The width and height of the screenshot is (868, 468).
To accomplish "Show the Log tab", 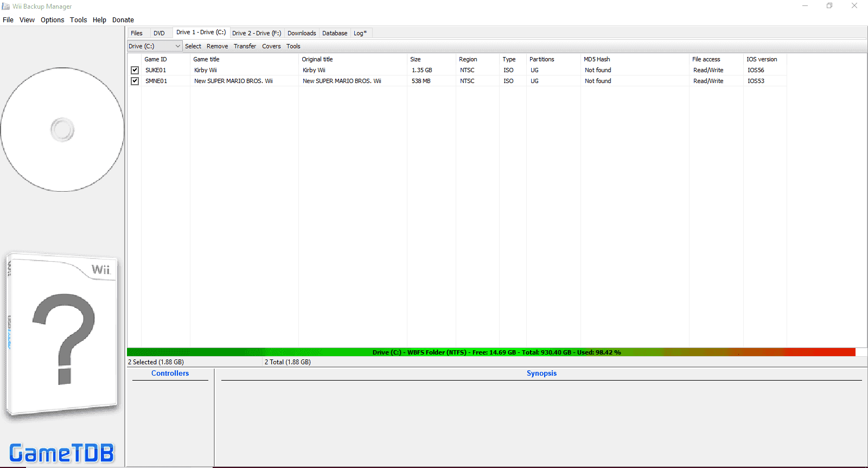I will [x=360, y=33].
